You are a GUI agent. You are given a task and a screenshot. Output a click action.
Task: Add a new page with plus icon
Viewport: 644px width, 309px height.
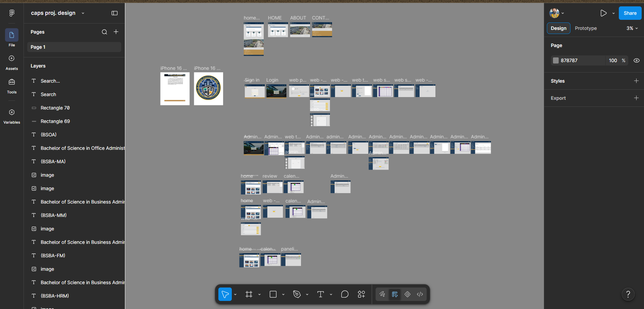coord(116,32)
